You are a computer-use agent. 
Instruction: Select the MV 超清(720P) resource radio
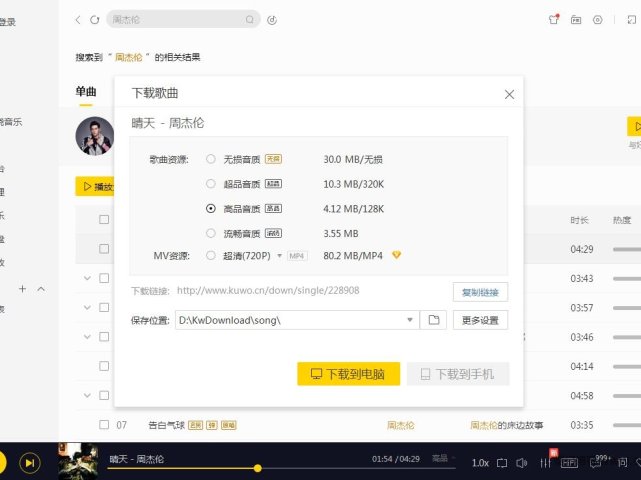pos(211,256)
